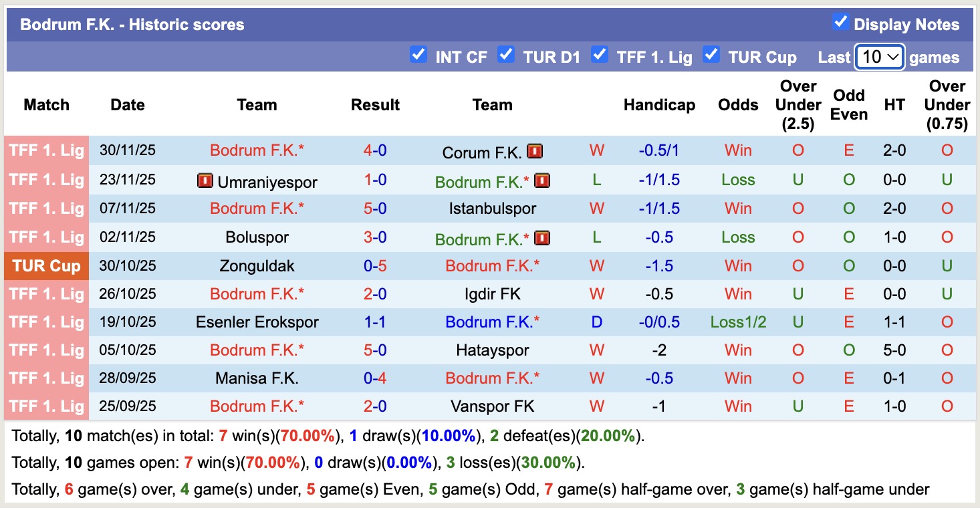Click the red card icon on the Boluspor row

coord(542,237)
